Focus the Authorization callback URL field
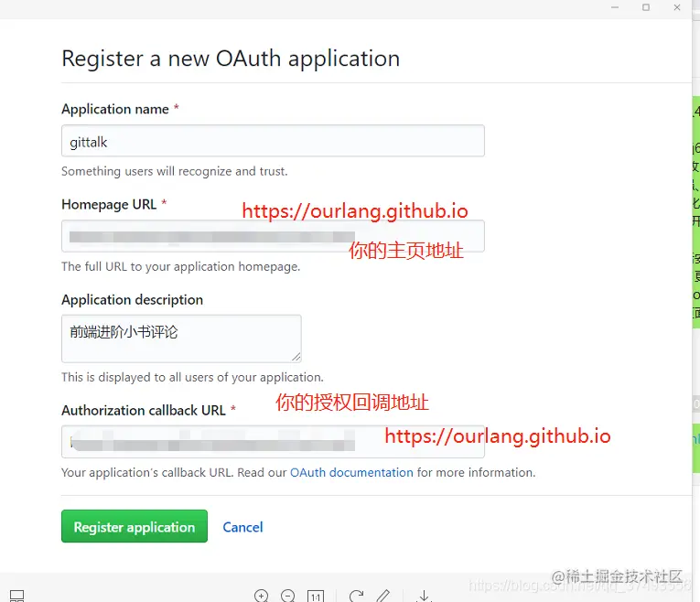The image size is (700, 602). 273,441
